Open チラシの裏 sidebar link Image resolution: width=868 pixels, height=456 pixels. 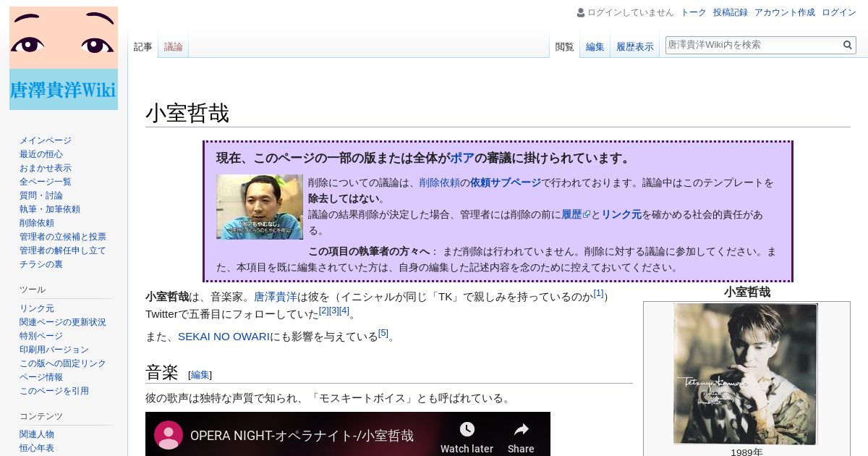click(x=41, y=264)
